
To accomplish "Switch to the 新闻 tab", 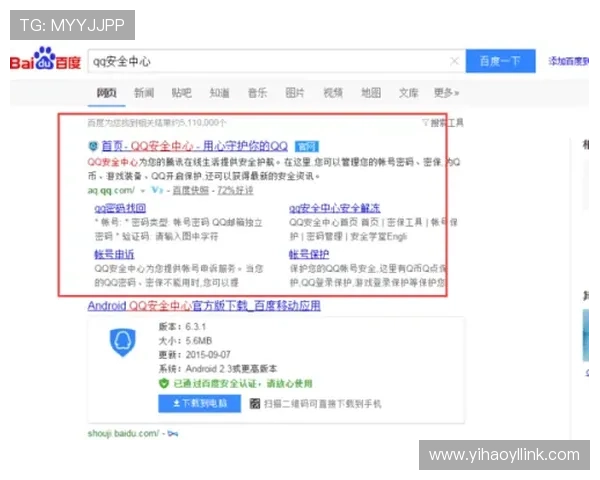I will tap(144, 93).
